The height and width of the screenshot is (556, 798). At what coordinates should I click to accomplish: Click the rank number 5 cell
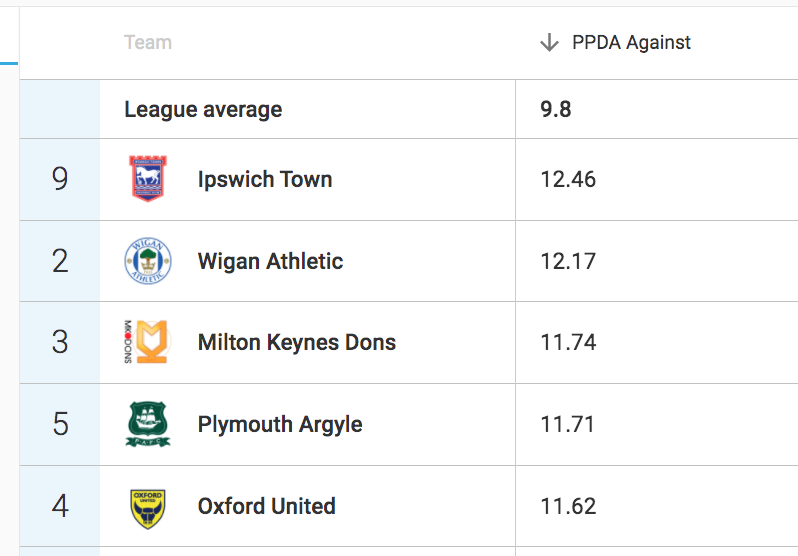coord(60,424)
